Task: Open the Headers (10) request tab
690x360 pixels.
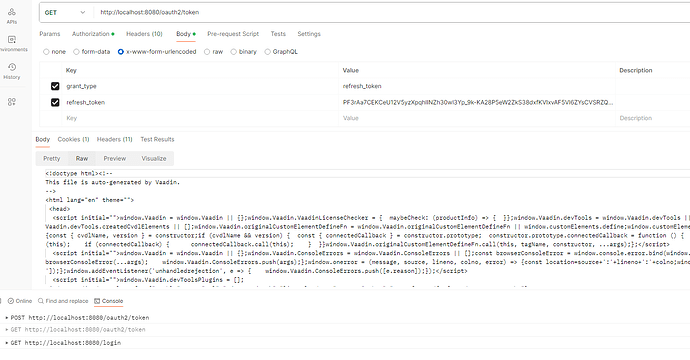Action: 144,34
